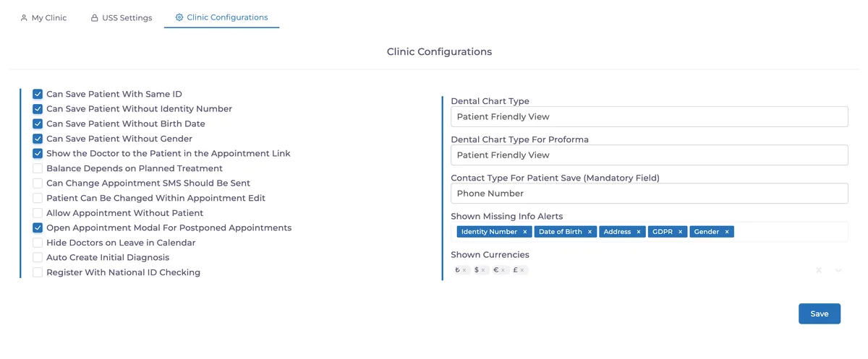Image resolution: width=868 pixels, height=359 pixels.
Task: Remove the Date of Birth alert tag
Action: [590, 232]
